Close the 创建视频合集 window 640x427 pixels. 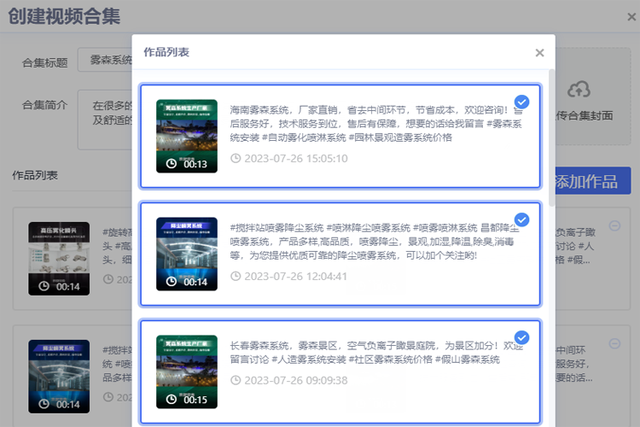631,17
